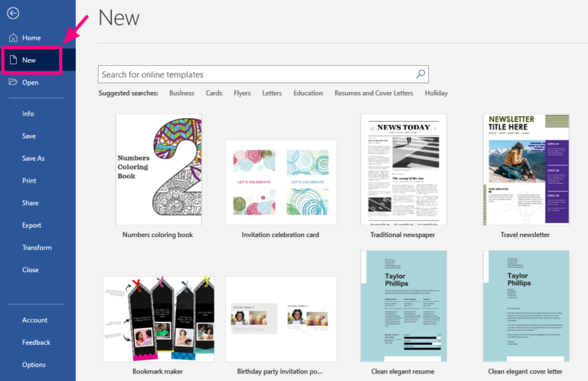
Task: Open the Account page
Action: click(x=34, y=320)
